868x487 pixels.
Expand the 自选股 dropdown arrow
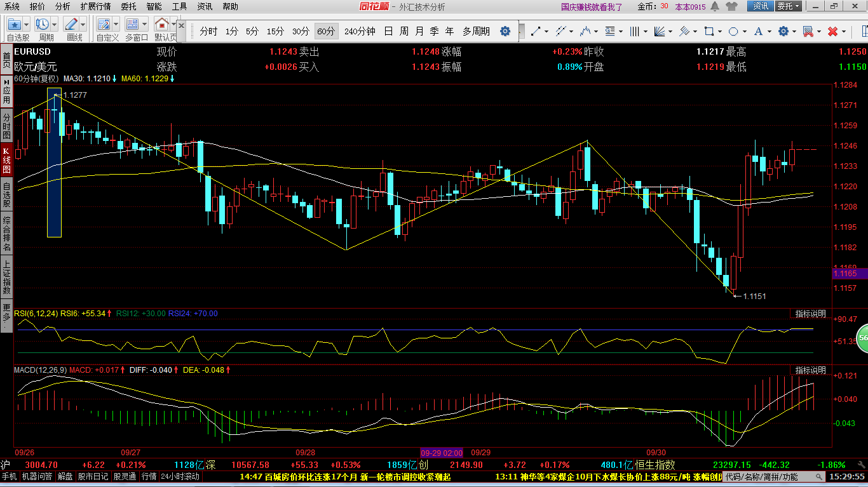tap(27, 24)
